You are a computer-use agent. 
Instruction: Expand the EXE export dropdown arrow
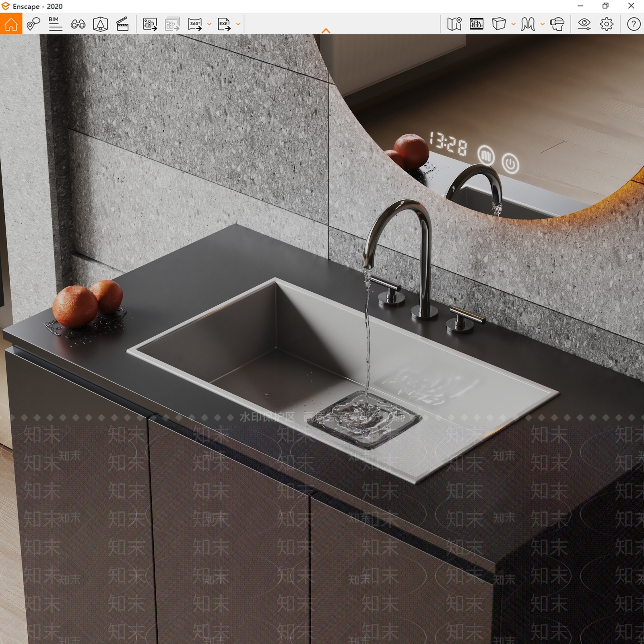[238, 24]
